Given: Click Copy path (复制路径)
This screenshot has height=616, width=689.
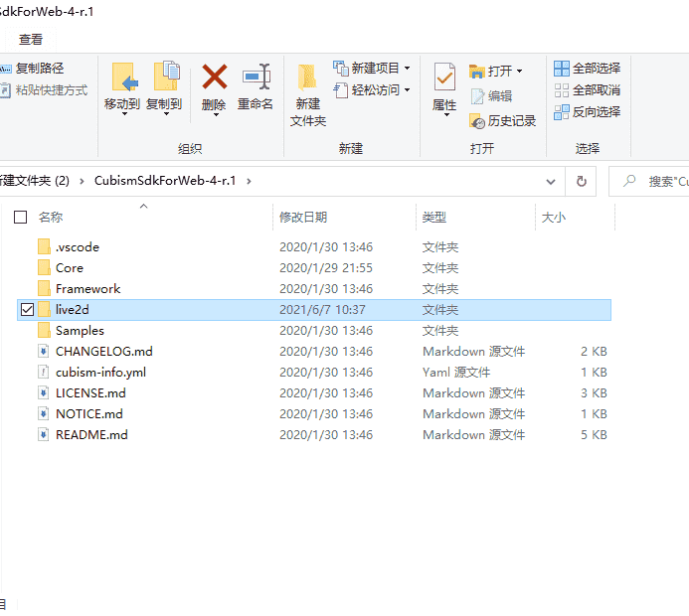Looking at the screenshot, I should coord(32,68).
